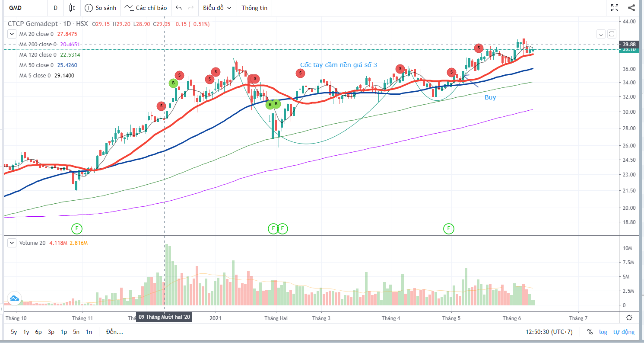Click the So sánh compare symbol icon
Screen dimensions: 644x343
pyautogui.click(x=89, y=8)
